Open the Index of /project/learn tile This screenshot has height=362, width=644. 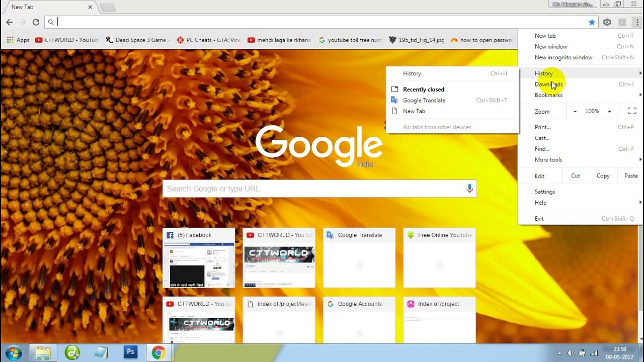tap(279, 320)
